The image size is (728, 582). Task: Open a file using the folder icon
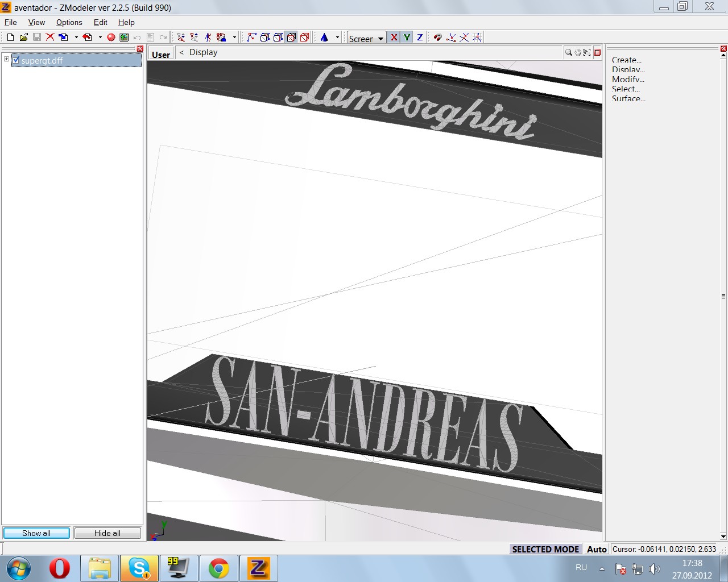23,38
